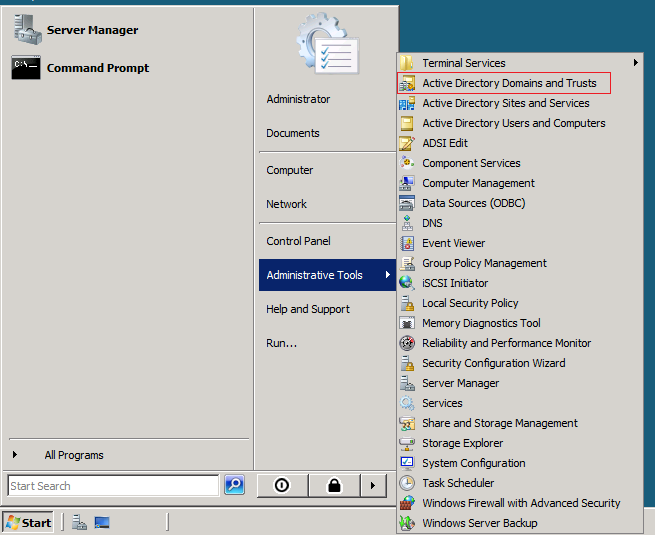Screen dimensions: 655x535
Task: Click the Memory Diagnostics Tool icon
Action: click(407, 323)
